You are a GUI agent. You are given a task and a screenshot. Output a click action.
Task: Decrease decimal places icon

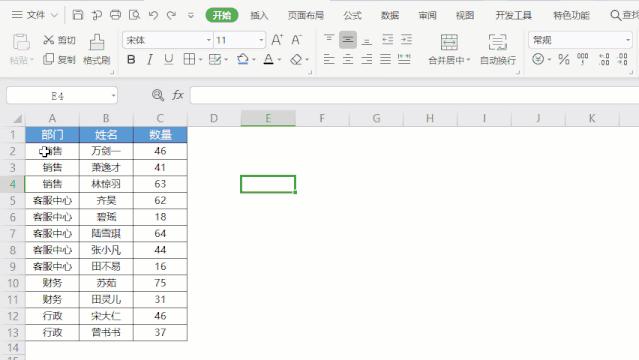pos(623,60)
